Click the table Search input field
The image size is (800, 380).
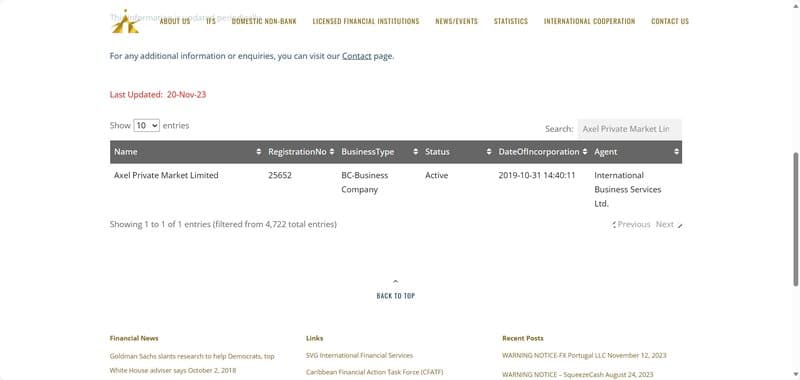pos(630,129)
